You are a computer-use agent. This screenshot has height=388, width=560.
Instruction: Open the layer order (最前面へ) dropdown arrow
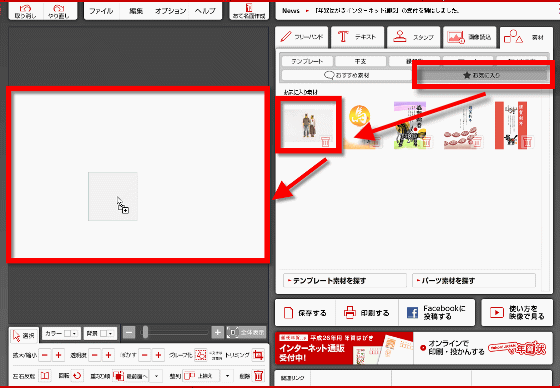click(x=156, y=376)
